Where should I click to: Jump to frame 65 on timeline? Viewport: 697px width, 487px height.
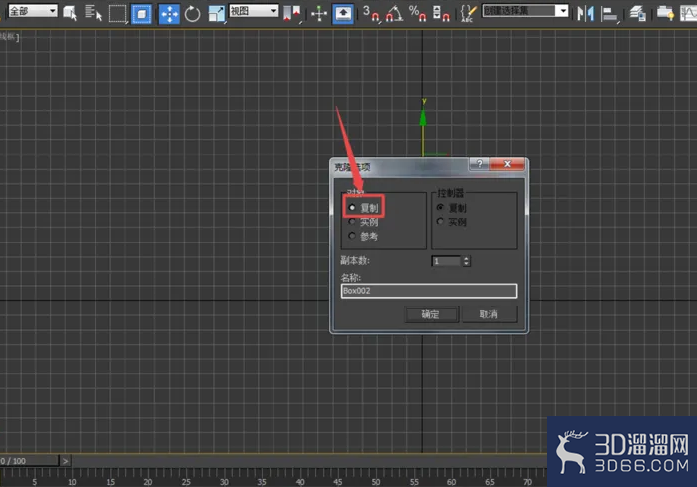pos(490,482)
